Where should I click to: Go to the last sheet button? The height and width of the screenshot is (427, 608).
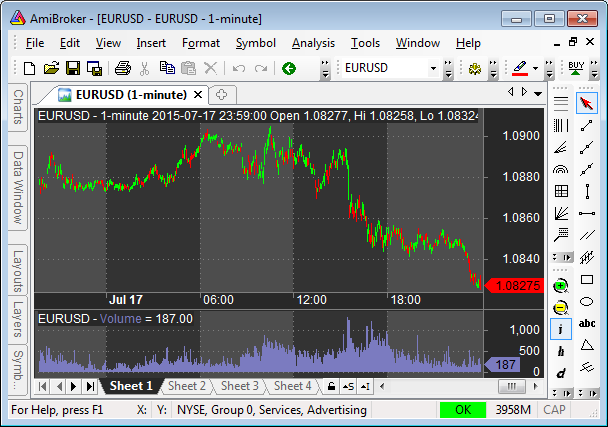coord(90,386)
